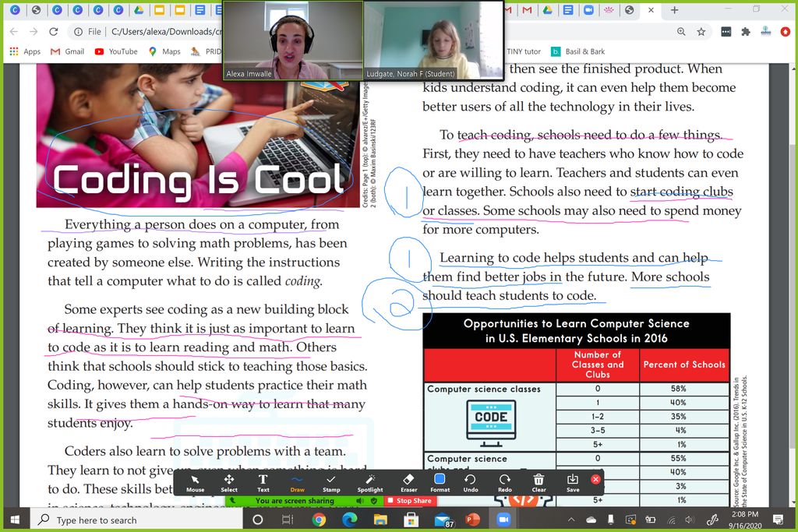798x532 pixels.
Task: Open the Apps bookmark shortcut
Action: 25,51
